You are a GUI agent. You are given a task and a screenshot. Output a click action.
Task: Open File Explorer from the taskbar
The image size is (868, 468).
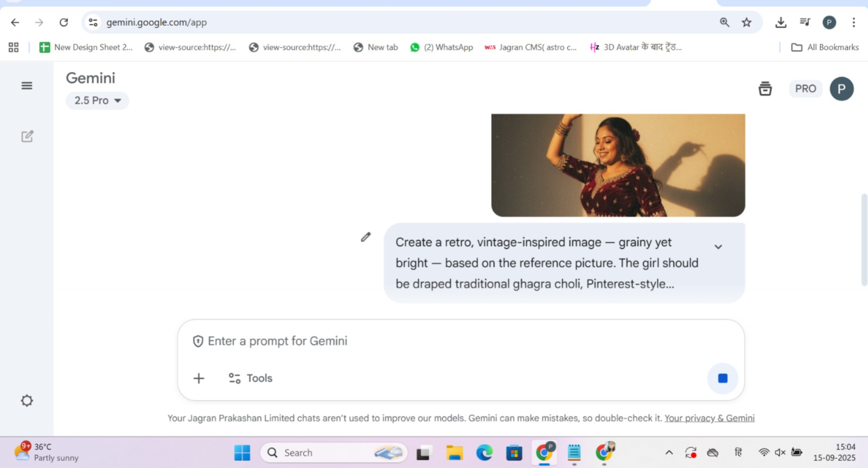pyautogui.click(x=454, y=453)
